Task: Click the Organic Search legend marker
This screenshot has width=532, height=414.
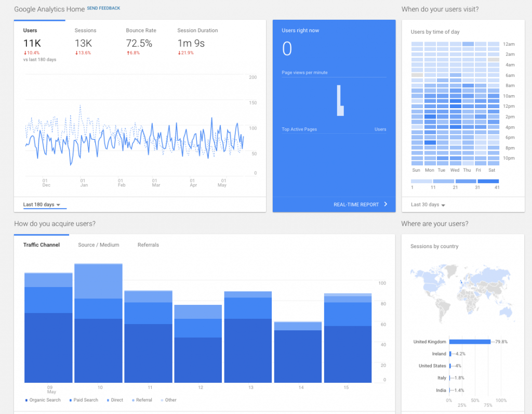Action: click(x=26, y=400)
